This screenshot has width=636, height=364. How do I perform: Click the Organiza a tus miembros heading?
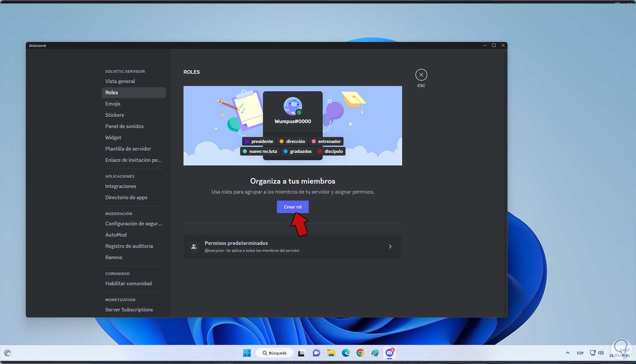point(293,181)
